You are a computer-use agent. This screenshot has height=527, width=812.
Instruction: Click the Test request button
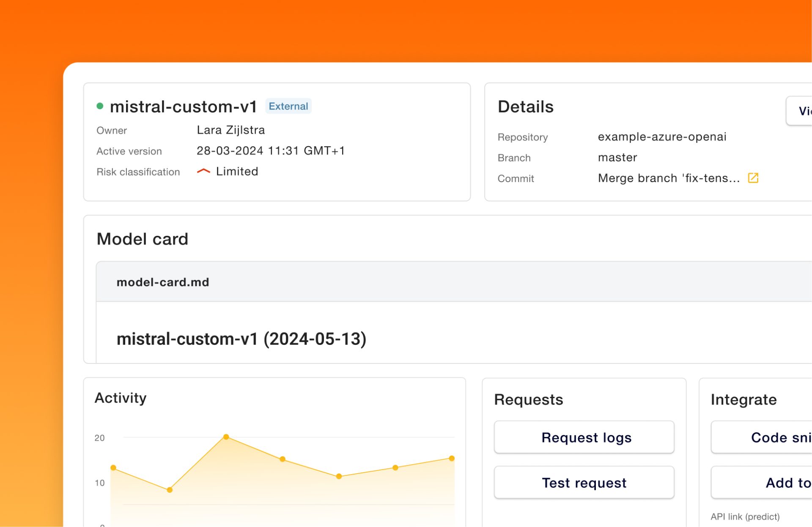tap(584, 482)
